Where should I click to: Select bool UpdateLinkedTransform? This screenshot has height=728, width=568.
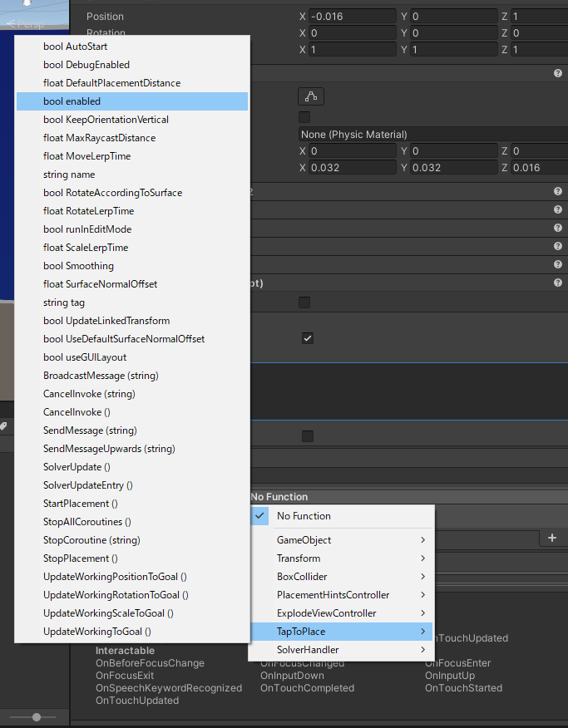click(132, 321)
